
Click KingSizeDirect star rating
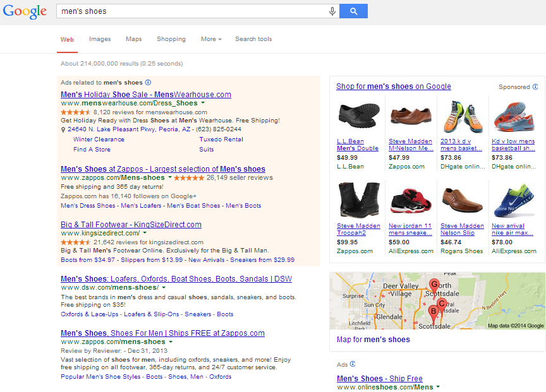pos(76,242)
